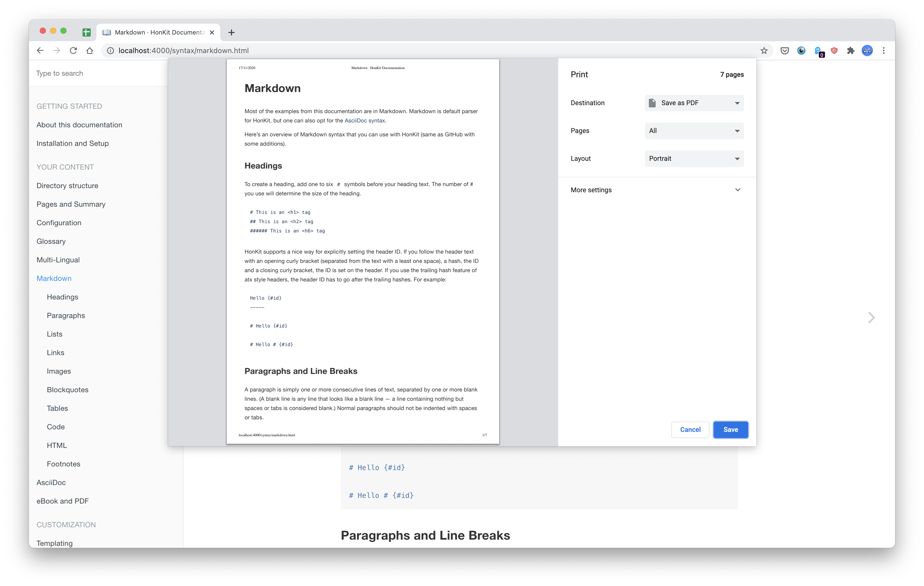Image resolution: width=924 pixels, height=586 pixels.
Task: Click the profile avatar icon
Action: [x=867, y=51]
